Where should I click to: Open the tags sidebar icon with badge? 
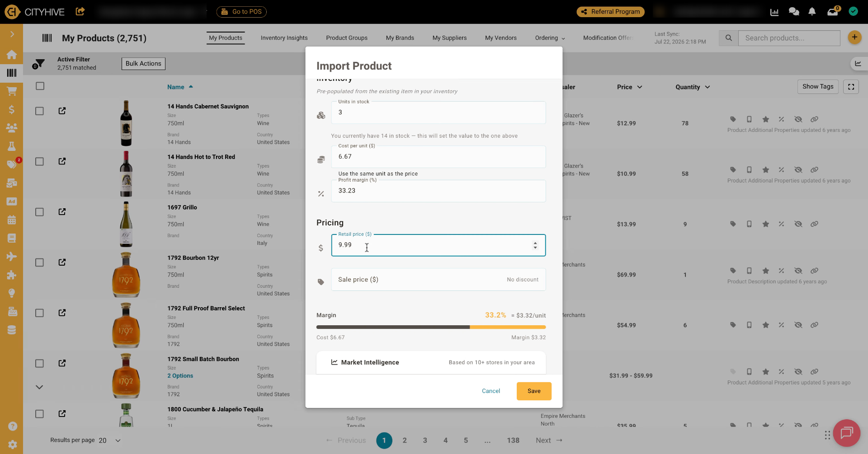12,164
